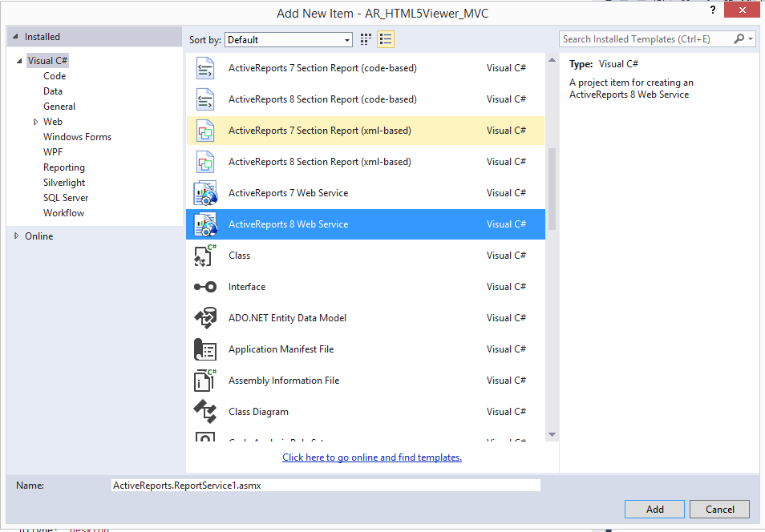The image size is (765, 532).
Task: Click the template list scroll down arrow
Action: click(x=552, y=434)
